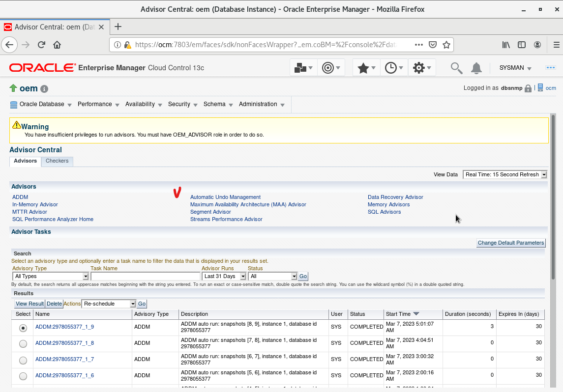Click the page vertical scrollbar
The height and width of the screenshot is (392, 563).
(x=553, y=197)
